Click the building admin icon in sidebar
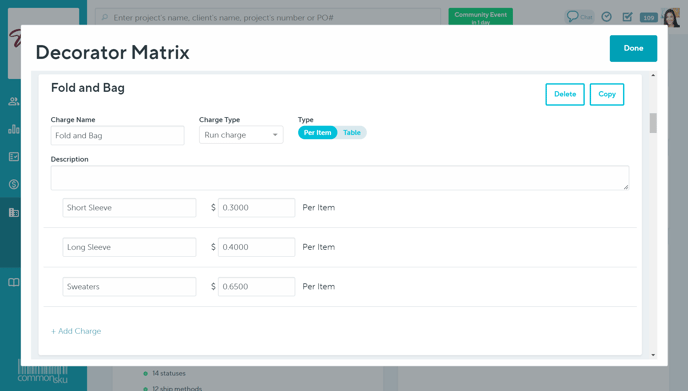Image resolution: width=688 pixels, height=391 pixels. tap(14, 212)
